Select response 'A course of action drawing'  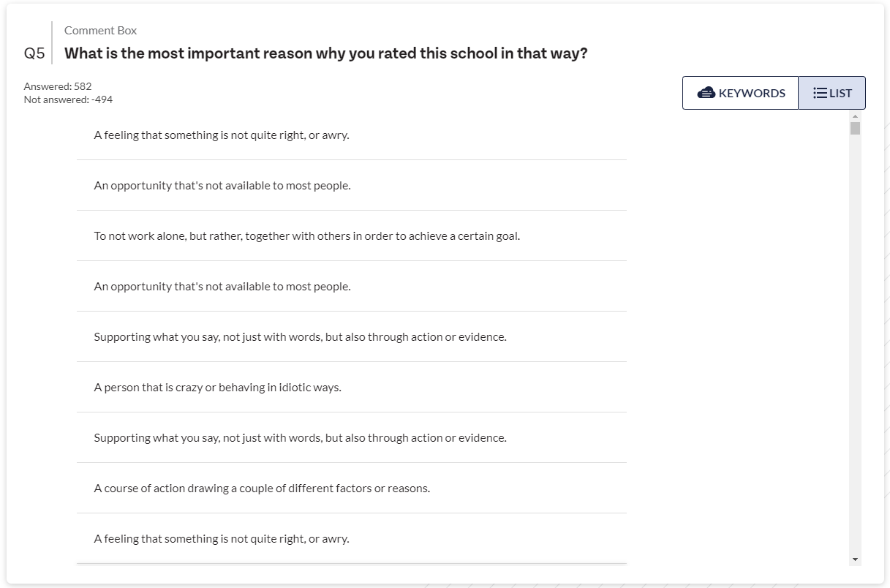click(x=352, y=489)
